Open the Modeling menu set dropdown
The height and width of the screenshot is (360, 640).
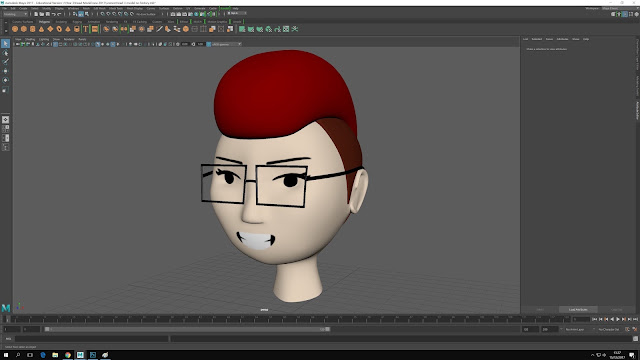pyautogui.click(x=15, y=14)
